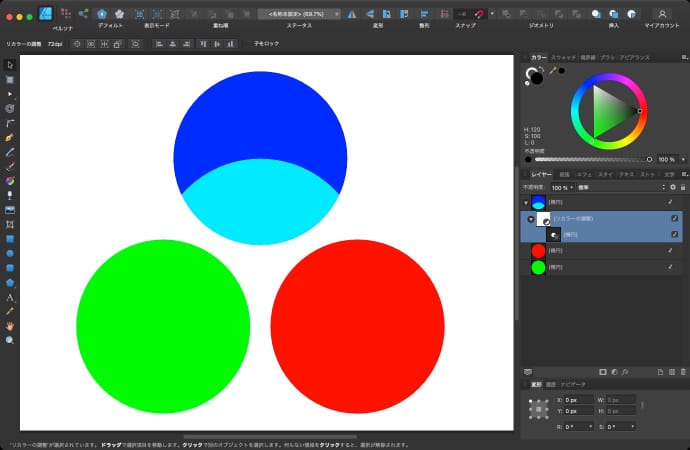Click the Unlock (デモロック) button in context bar
Image resolution: width=690 pixels, height=450 pixels.
265,44
